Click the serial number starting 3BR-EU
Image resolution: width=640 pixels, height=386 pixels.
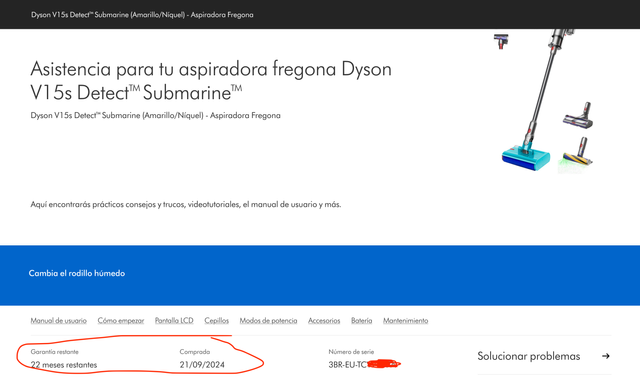pos(364,365)
